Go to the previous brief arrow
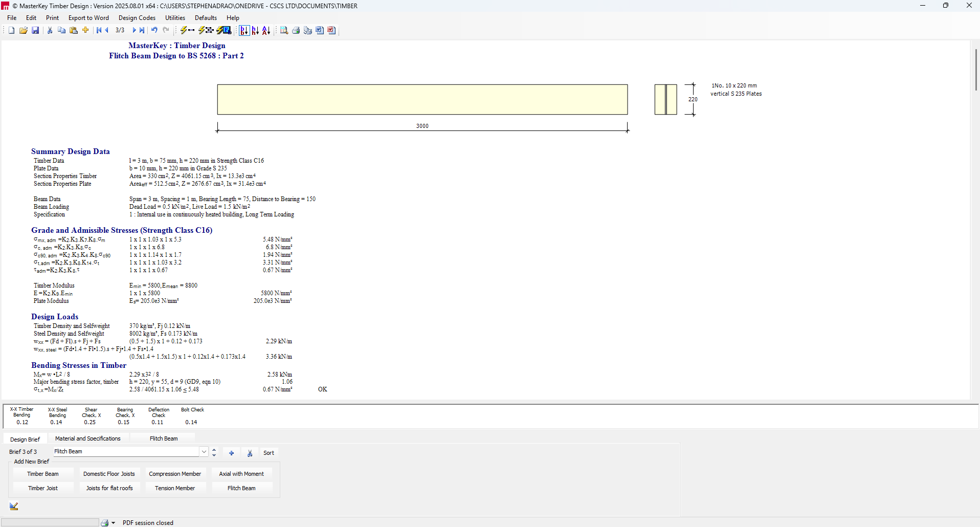 point(107,31)
